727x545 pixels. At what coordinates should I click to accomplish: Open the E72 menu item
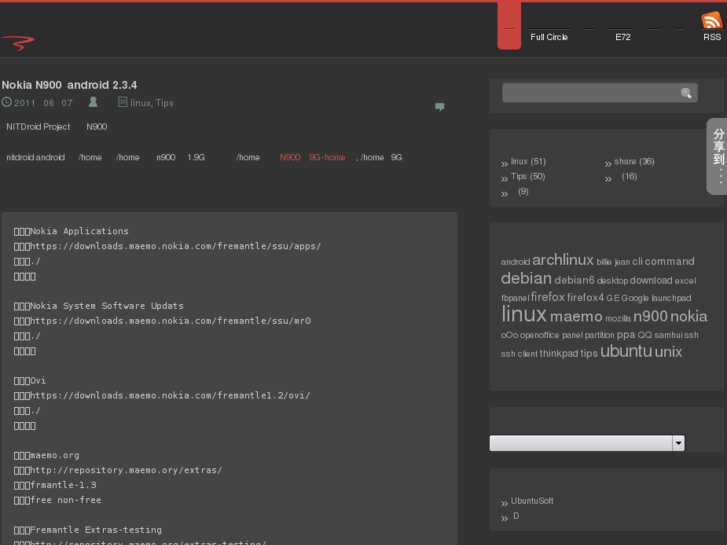(x=623, y=37)
